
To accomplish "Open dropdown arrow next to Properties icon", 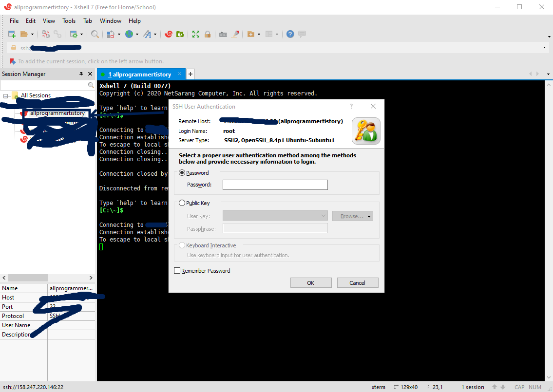I will click(81, 34).
